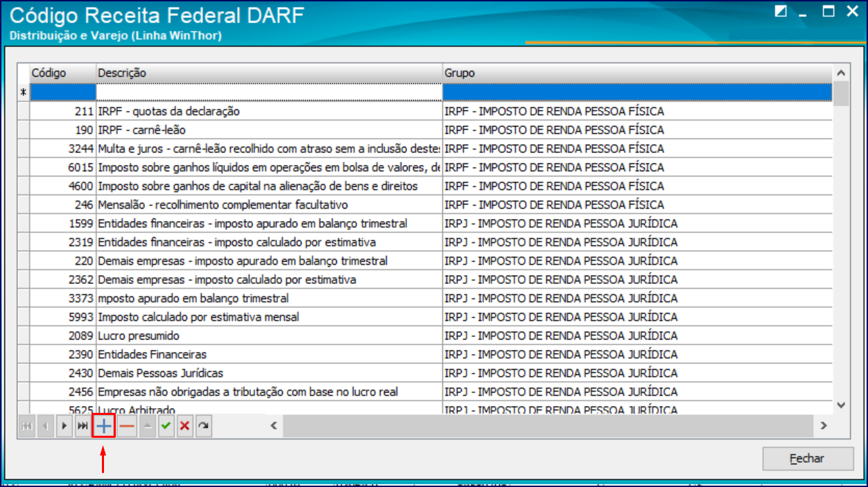
Task: Click the red X to cancel edits
Action: pyautogui.click(x=183, y=426)
